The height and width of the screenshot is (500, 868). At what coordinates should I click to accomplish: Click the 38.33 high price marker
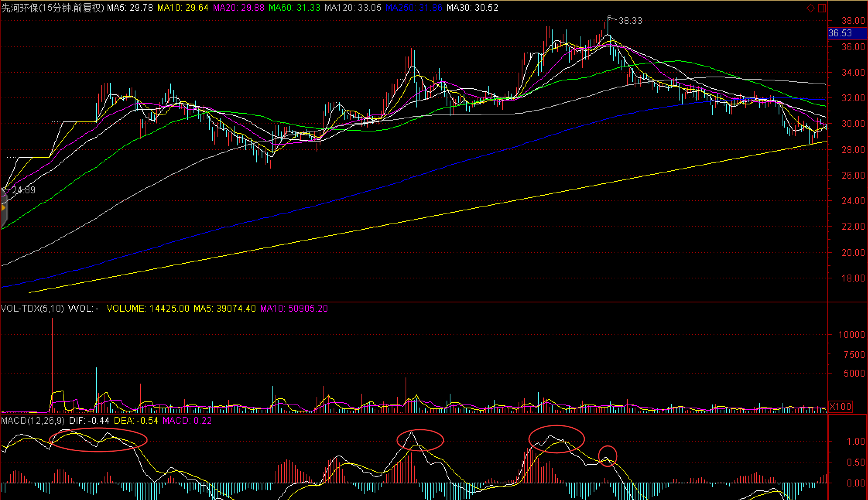(x=630, y=21)
